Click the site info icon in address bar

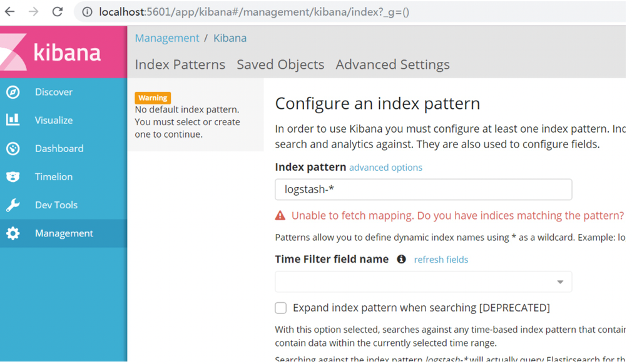click(87, 12)
